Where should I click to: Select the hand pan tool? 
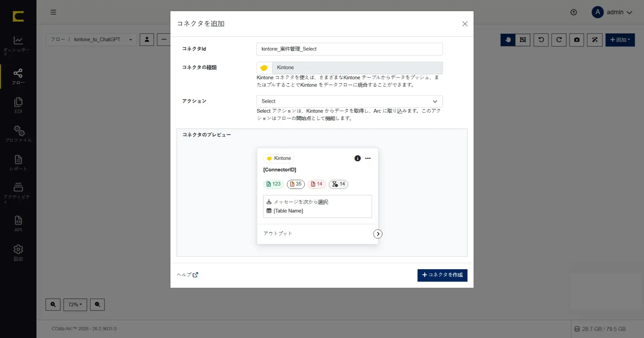[x=508, y=40]
